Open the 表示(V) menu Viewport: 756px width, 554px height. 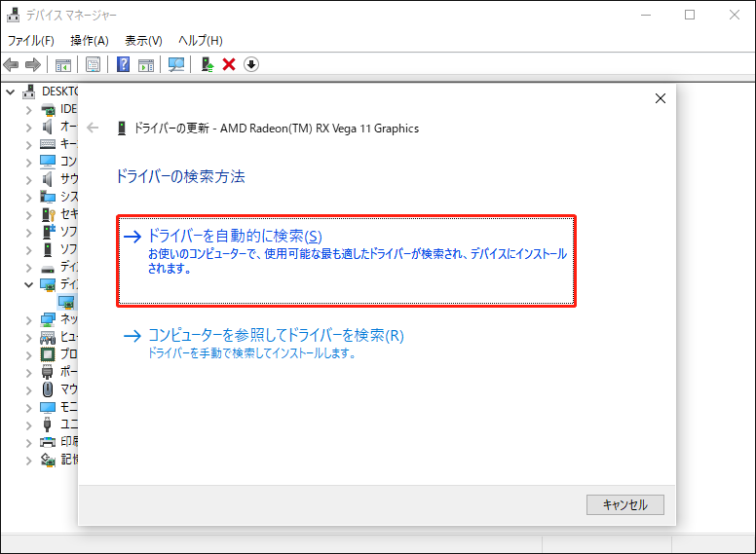coord(143,41)
